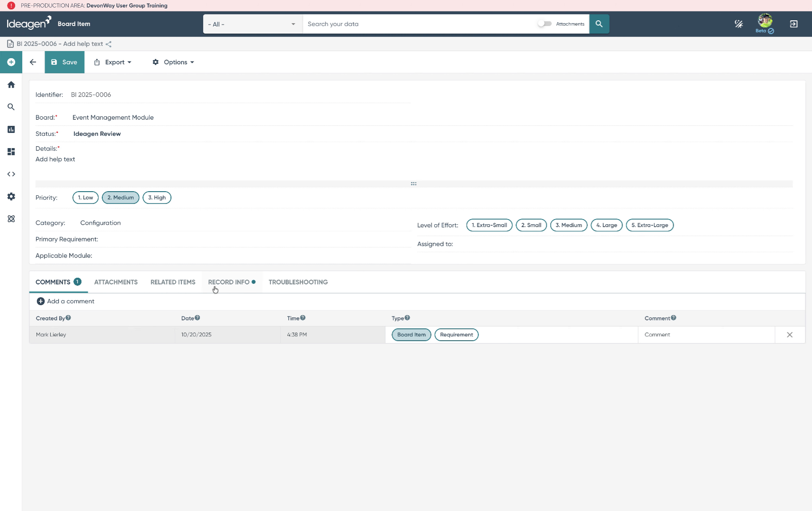The image size is (812, 511).
Task: Switch to the Record Info tab
Action: pyautogui.click(x=232, y=282)
